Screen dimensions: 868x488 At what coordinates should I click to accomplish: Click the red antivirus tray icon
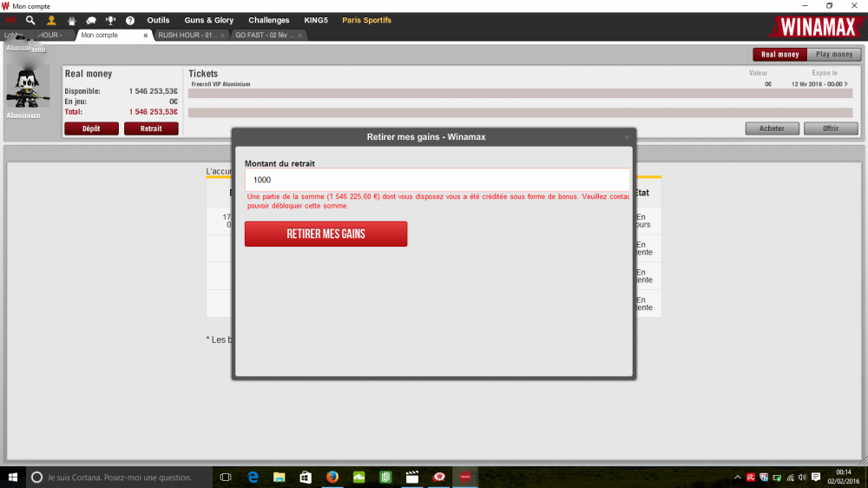pos(751,478)
